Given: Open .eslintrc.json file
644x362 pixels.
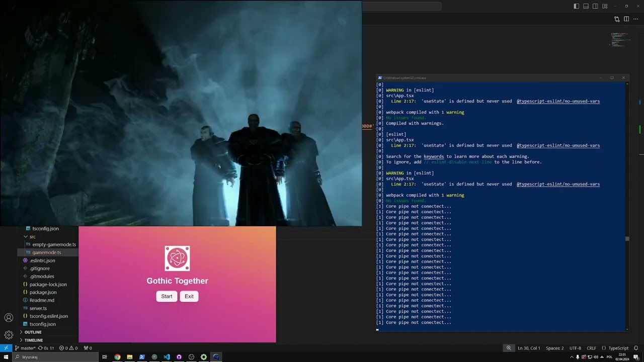Looking at the screenshot, I should (42, 260).
